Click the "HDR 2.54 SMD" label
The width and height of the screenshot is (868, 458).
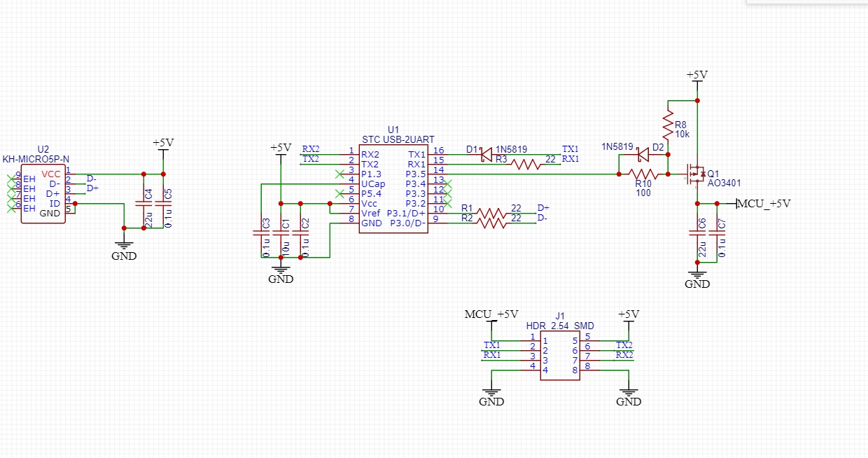(560, 326)
